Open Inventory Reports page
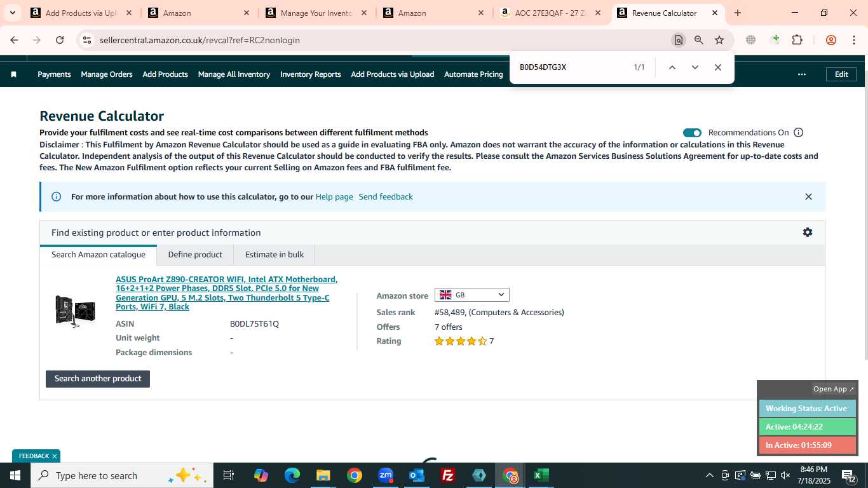Screen dimensions: 868x488 pos(311,74)
